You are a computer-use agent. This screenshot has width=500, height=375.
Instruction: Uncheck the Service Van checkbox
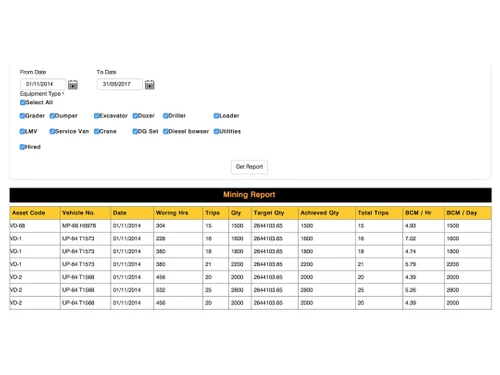(52, 131)
